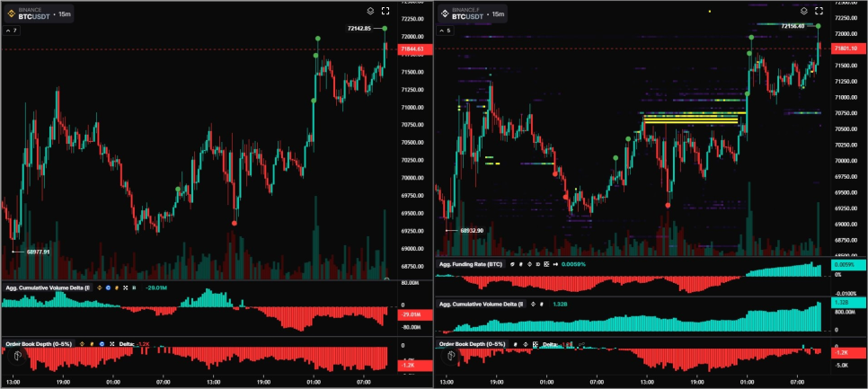Collapse the right chart's indicator list showing 5
Screen dimensions: 868x389
tap(445, 31)
